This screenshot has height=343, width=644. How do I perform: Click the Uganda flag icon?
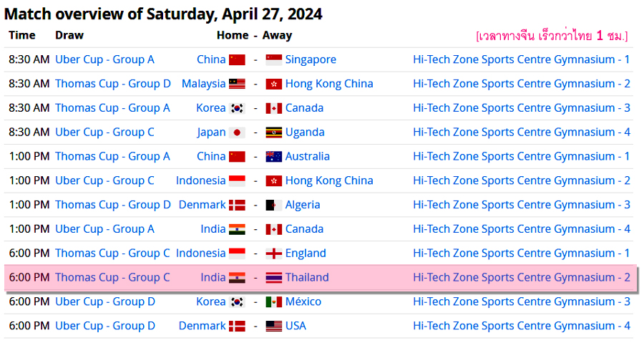[273, 132]
